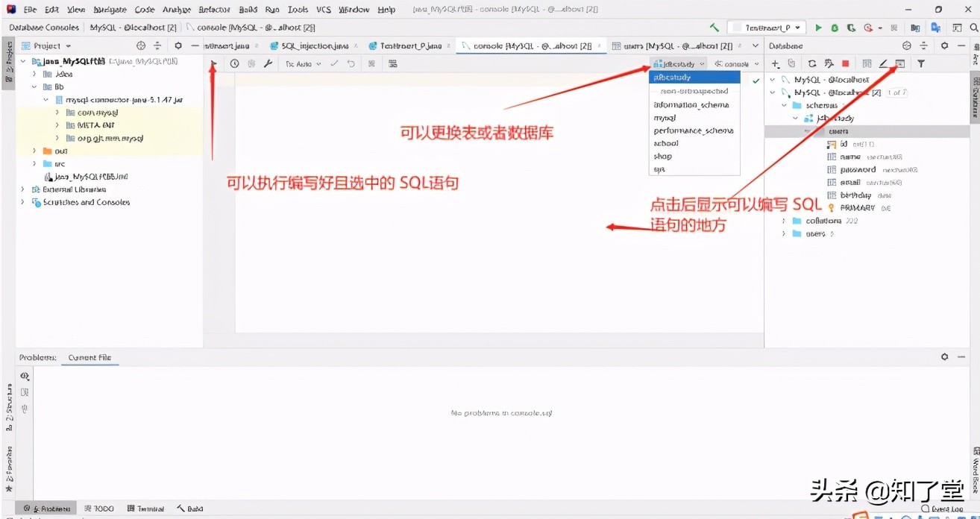Open Project panel settings gear
The width and height of the screenshot is (980, 519).
(x=178, y=45)
